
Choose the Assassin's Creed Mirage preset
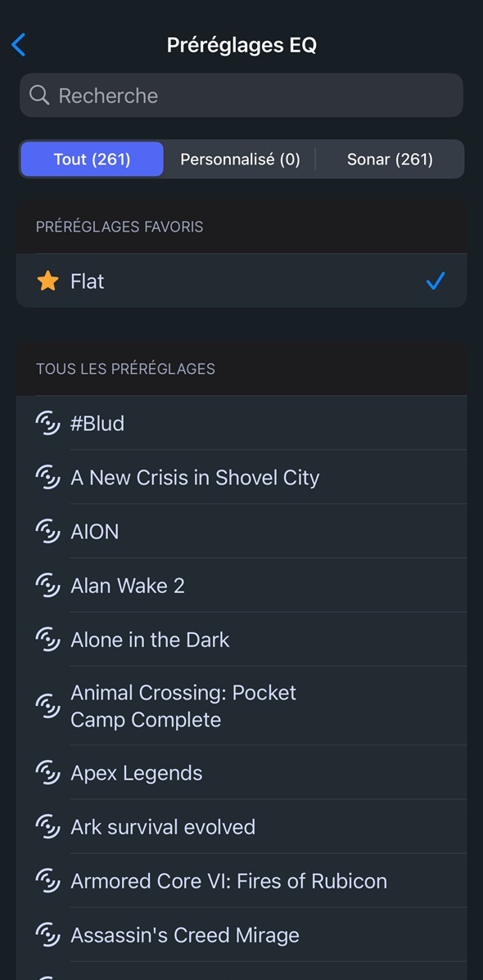[x=241, y=935]
